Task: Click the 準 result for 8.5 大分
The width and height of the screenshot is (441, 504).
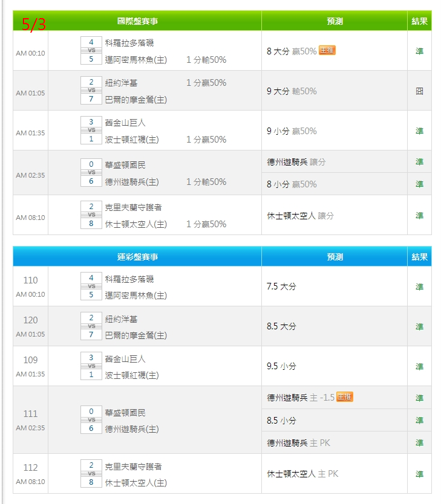Action: tap(419, 326)
